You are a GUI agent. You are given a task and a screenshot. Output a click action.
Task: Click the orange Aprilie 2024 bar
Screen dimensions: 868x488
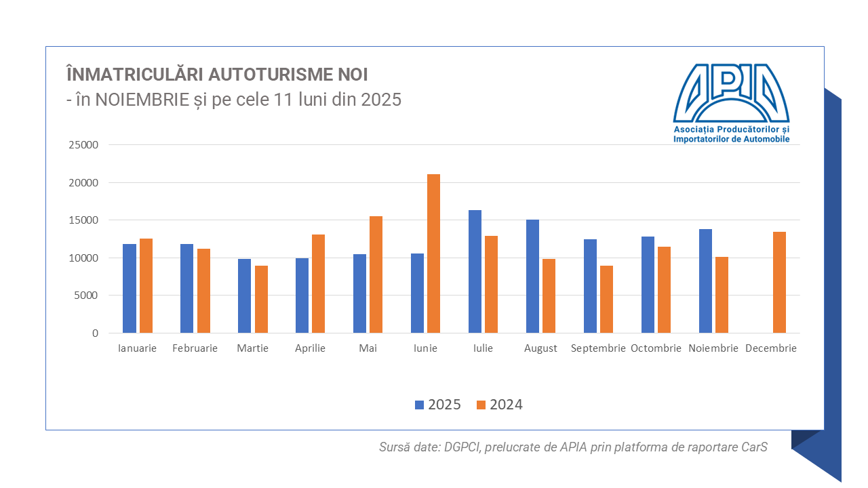[318, 283]
